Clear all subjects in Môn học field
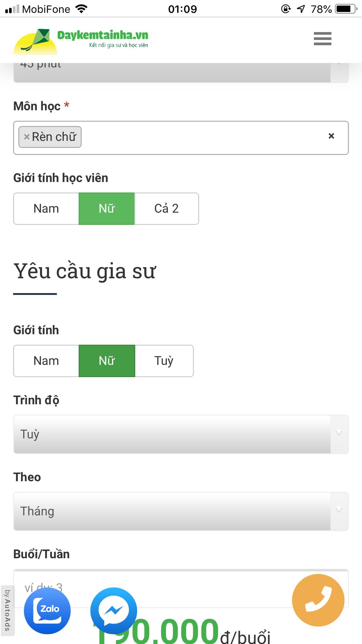The height and width of the screenshot is (644, 362). pyautogui.click(x=331, y=136)
